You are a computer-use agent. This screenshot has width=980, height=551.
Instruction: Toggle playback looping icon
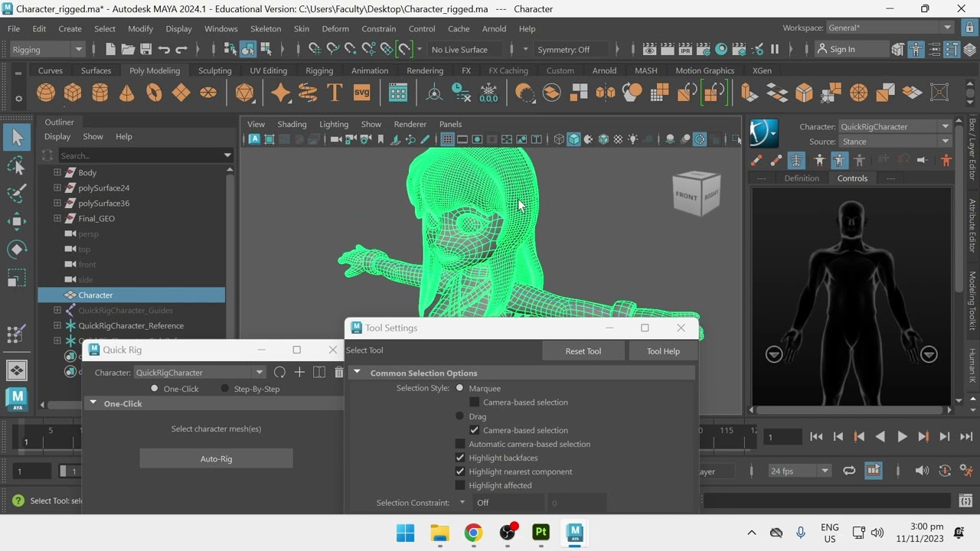pyautogui.click(x=849, y=471)
